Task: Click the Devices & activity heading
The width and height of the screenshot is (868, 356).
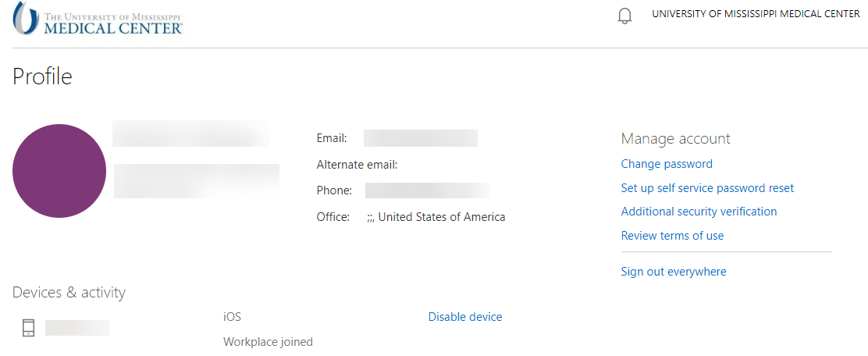Action: 69,293
